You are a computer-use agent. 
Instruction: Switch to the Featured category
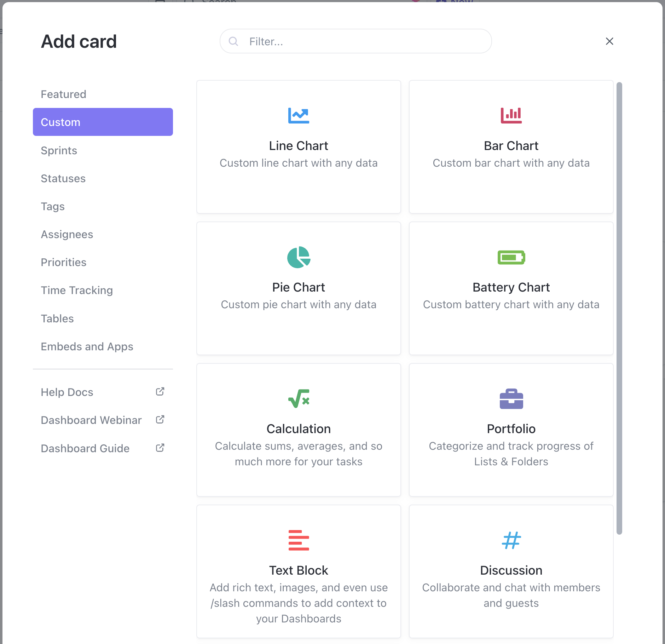[x=64, y=94]
